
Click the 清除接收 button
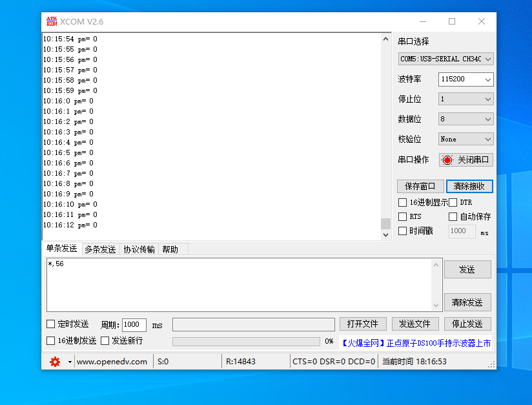click(x=469, y=187)
